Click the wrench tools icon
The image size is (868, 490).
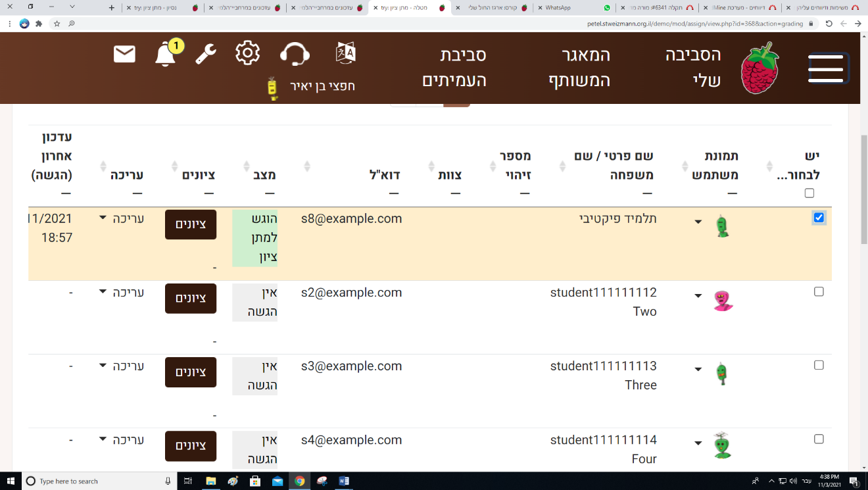pos(206,54)
